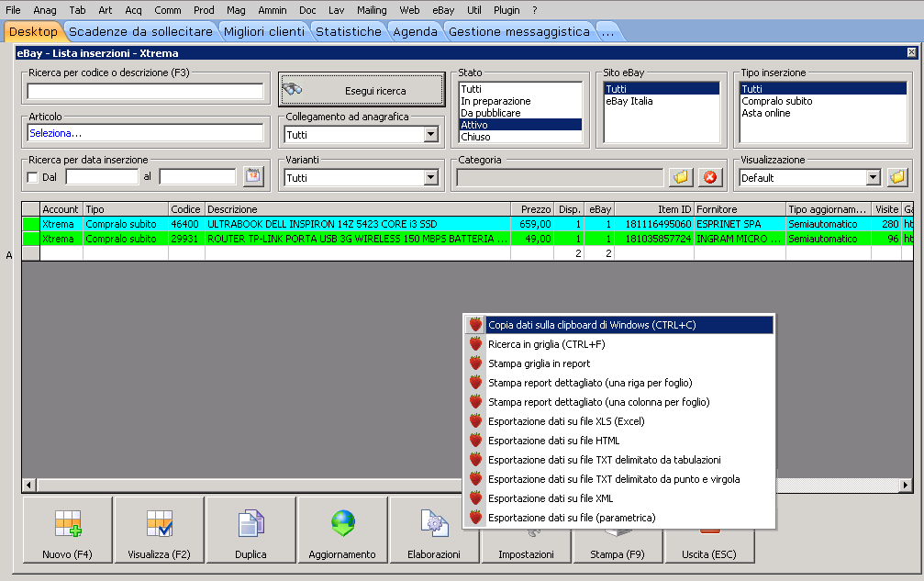The image size is (924, 581).
Task: Click the Aggiornamento globe button
Action: 342,531
